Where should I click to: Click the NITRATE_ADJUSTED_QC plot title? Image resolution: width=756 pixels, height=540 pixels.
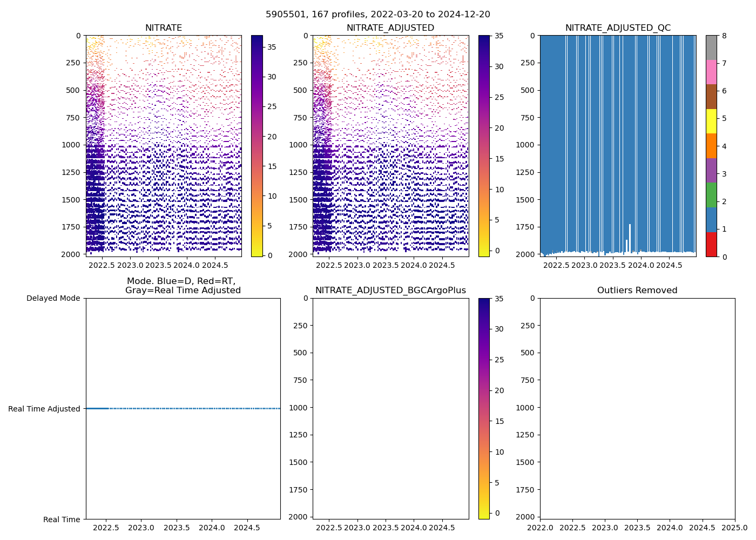(618, 28)
